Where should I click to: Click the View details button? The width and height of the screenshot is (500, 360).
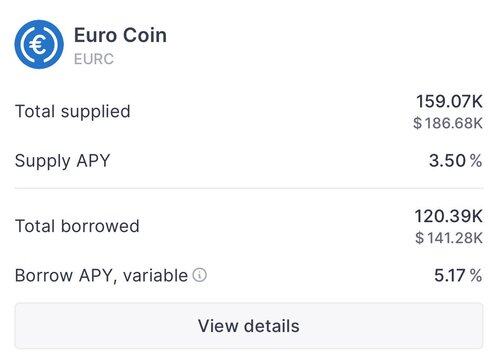click(x=249, y=326)
